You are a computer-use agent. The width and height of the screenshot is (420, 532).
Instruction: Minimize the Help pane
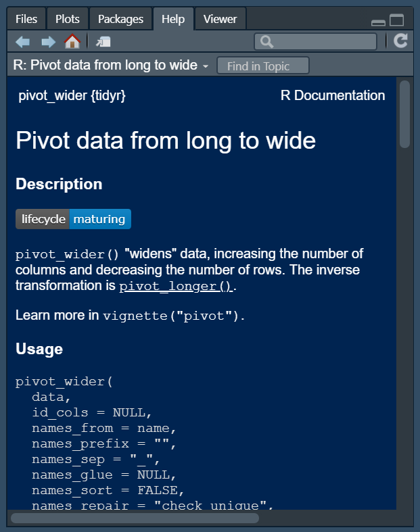coord(379,22)
